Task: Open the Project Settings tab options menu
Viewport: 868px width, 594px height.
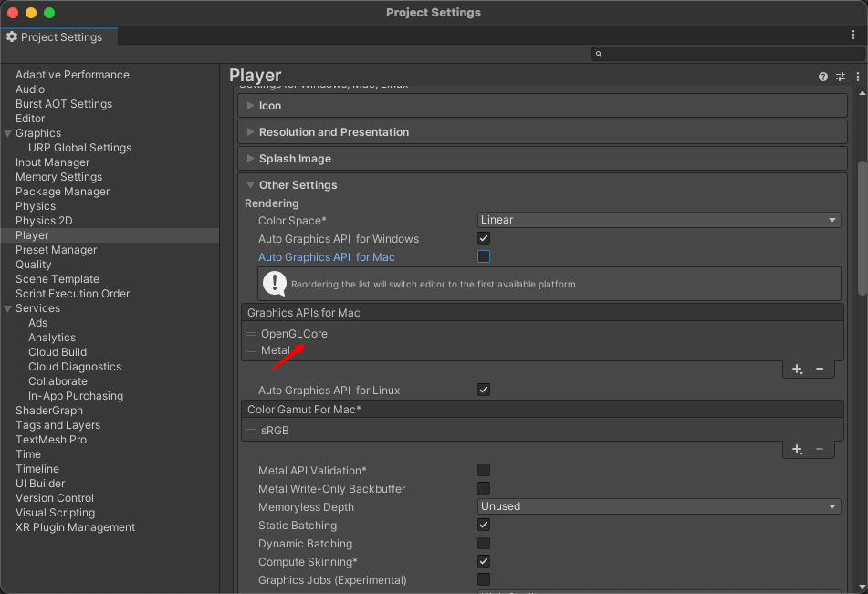Action: (853, 35)
